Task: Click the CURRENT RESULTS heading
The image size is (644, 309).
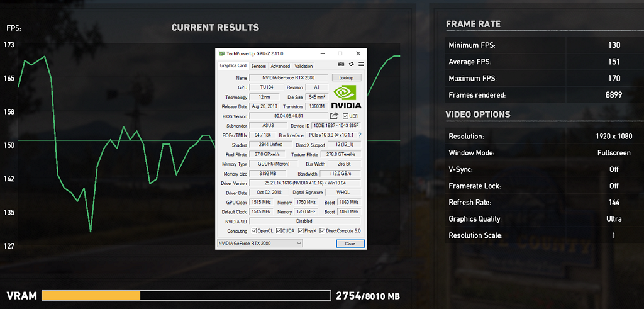Action: click(x=215, y=28)
